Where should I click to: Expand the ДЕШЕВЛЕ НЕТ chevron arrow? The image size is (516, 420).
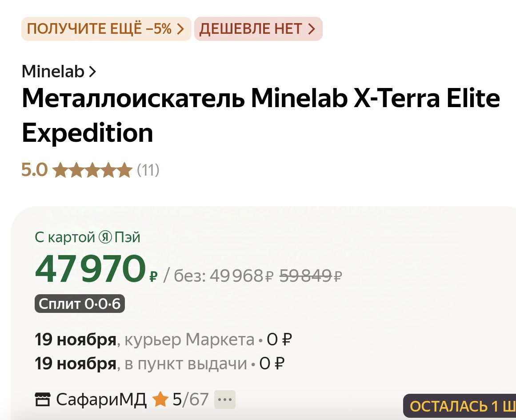312,29
